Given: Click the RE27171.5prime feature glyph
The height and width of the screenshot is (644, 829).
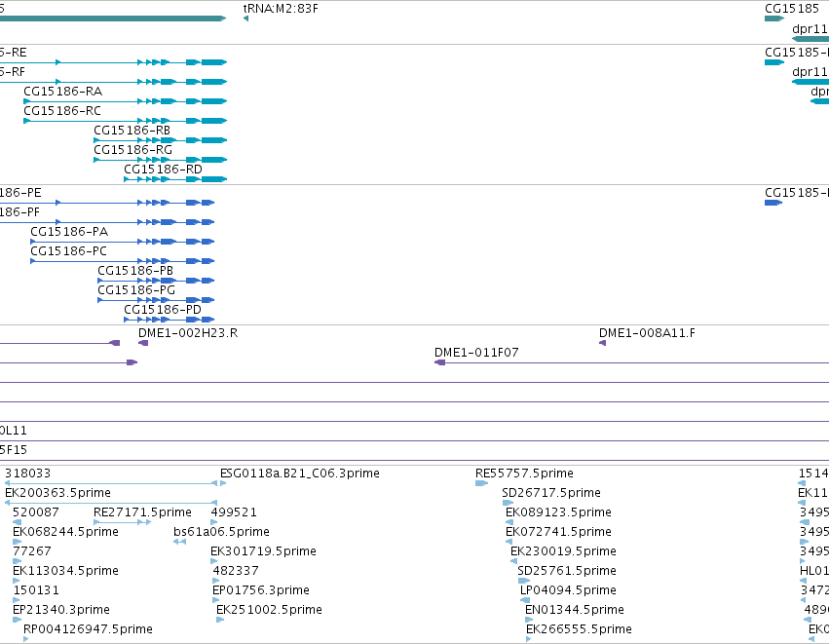Looking at the screenshot, I should point(122,522).
